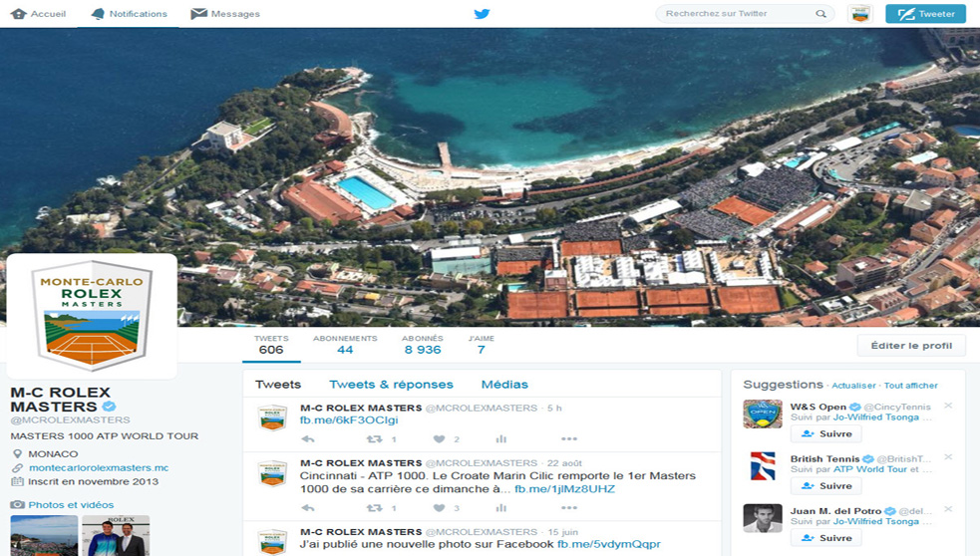The image size is (980, 556).
Task: Open more options on first tweet
Action: pyautogui.click(x=569, y=439)
